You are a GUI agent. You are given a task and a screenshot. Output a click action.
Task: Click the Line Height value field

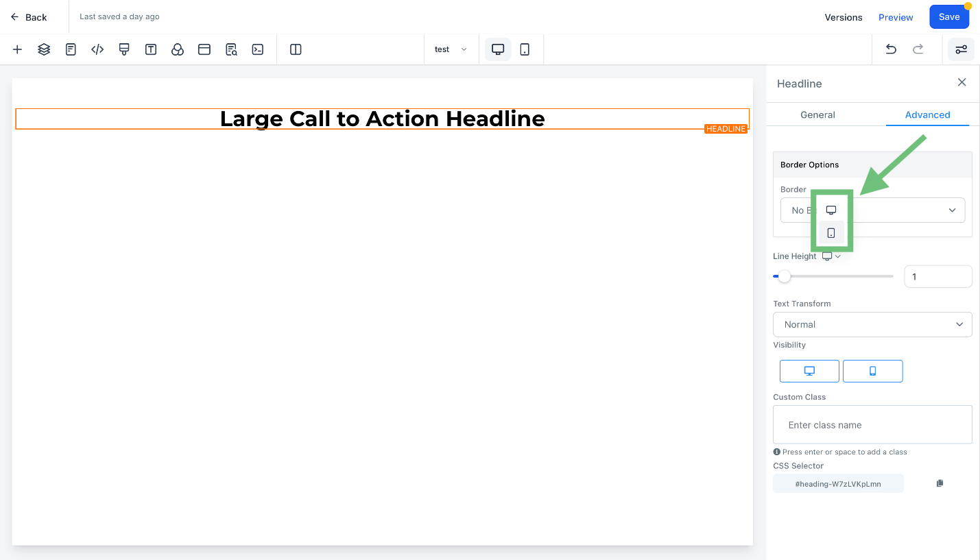coord(938,276)
